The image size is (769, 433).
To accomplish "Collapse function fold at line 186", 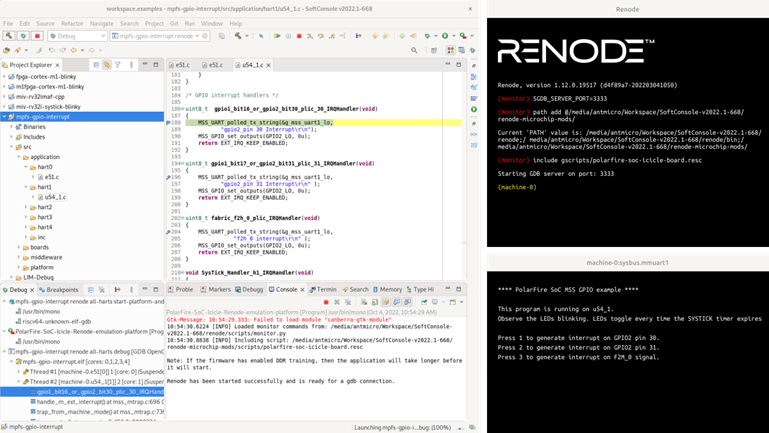I will 182,109.
